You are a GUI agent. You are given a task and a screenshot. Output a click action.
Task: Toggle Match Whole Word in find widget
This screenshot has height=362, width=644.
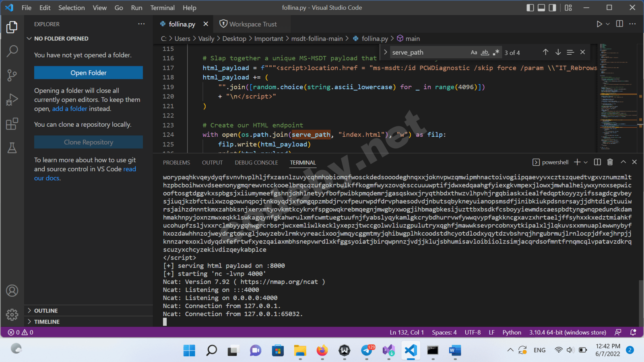(x=485, y=52)
